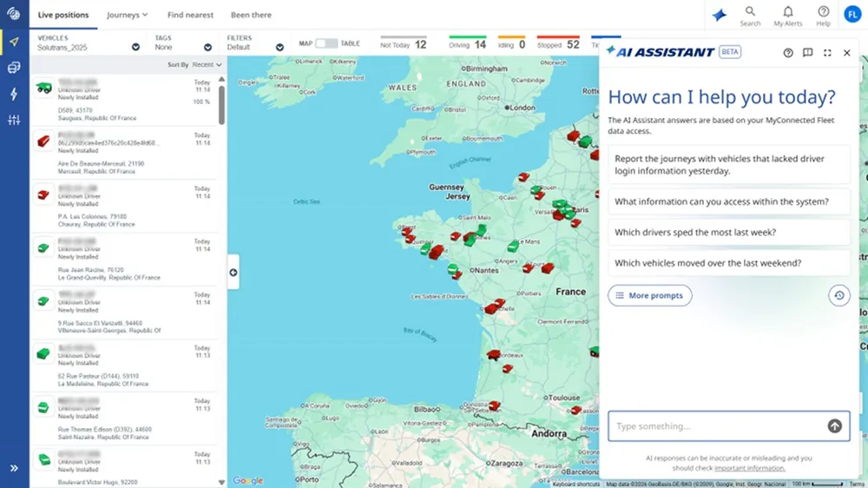This screenshot has height=488, width=868.
Task: Open Keyboard shortcuts map link
Action: (x=575, y=485)
